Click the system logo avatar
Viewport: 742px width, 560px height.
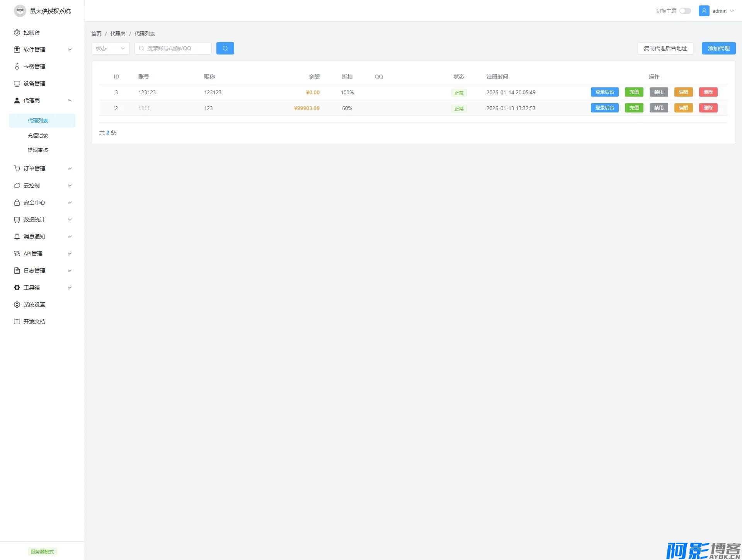pyautogui.click(x=20, y=11)
